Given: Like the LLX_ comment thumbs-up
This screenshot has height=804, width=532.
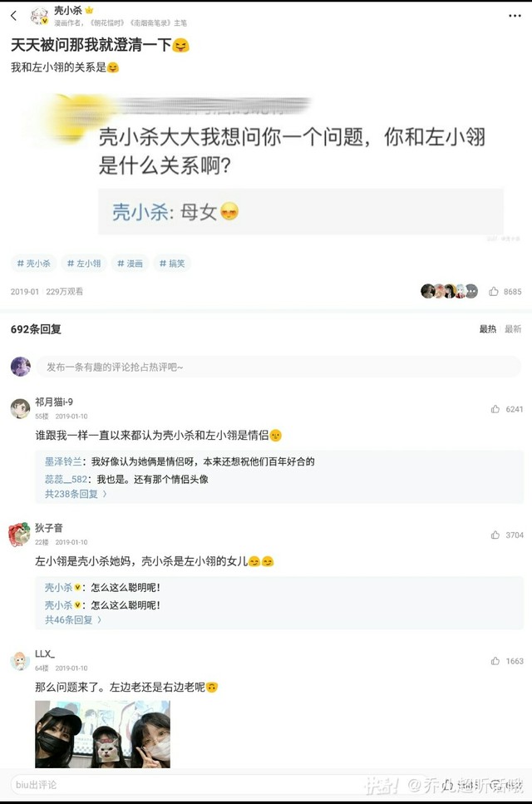Looking at the screenshot, I should pos(496,661).
